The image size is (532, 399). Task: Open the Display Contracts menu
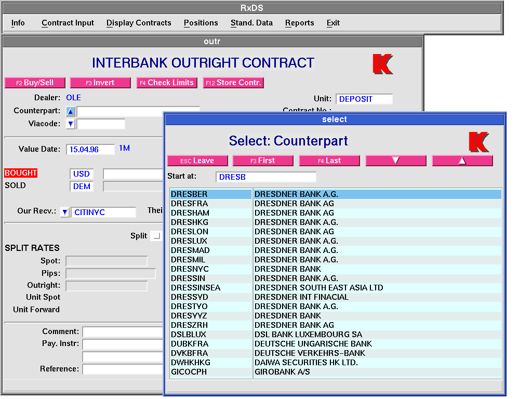[139, 23]
